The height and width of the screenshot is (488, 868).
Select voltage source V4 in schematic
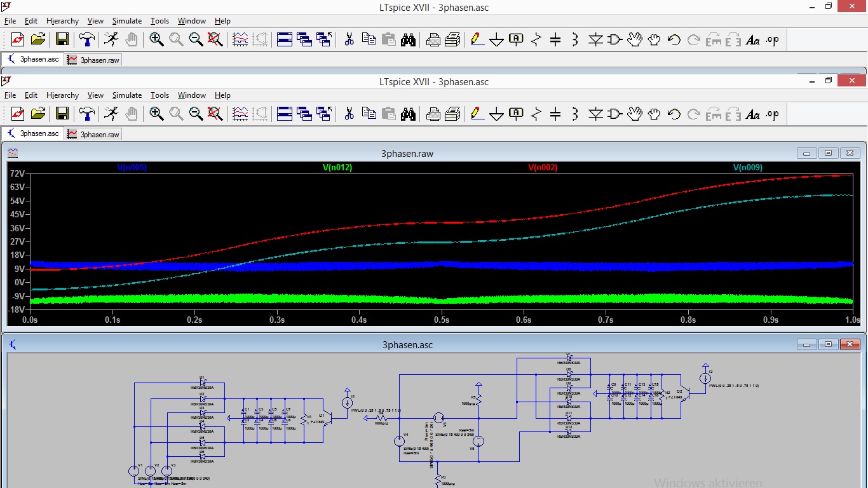[399, 441]
